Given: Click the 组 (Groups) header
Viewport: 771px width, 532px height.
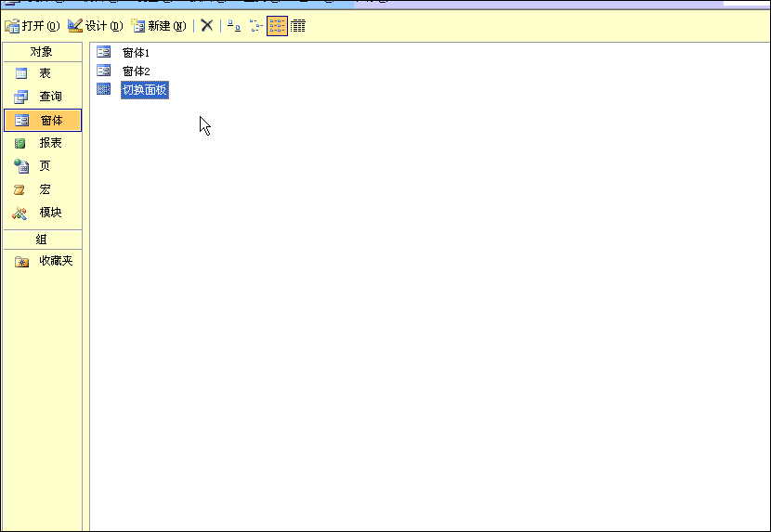Looking at the screenshot, I should click(x=43, y=240).
